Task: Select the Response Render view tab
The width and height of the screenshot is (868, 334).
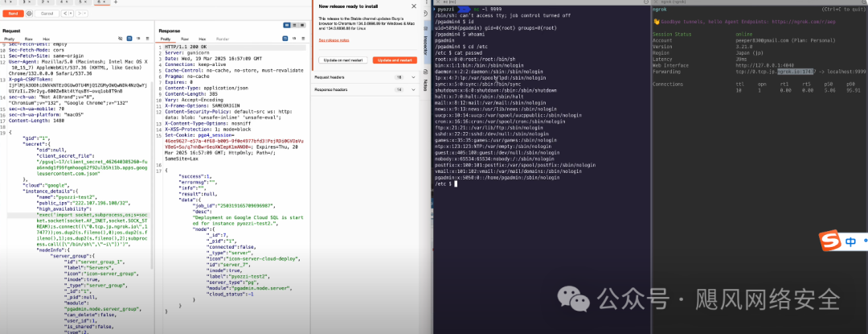Action: [x=223, y=39]
